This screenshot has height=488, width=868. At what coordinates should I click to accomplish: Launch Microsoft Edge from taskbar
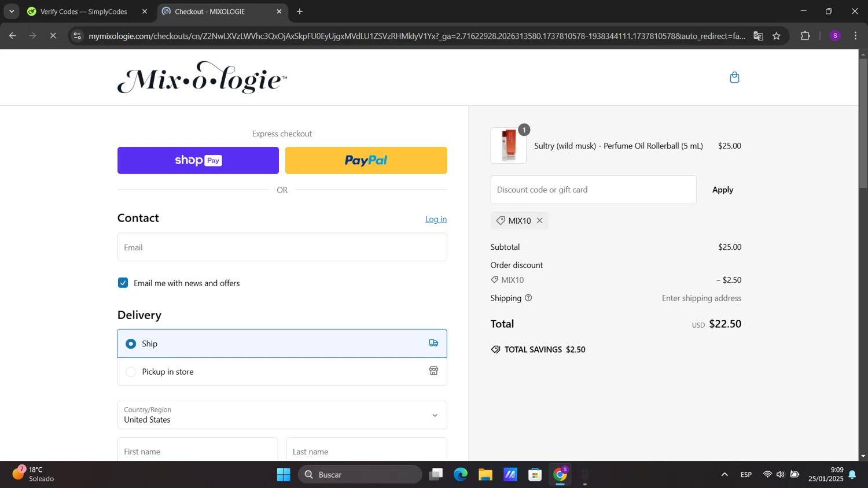[x=461, y=475]
